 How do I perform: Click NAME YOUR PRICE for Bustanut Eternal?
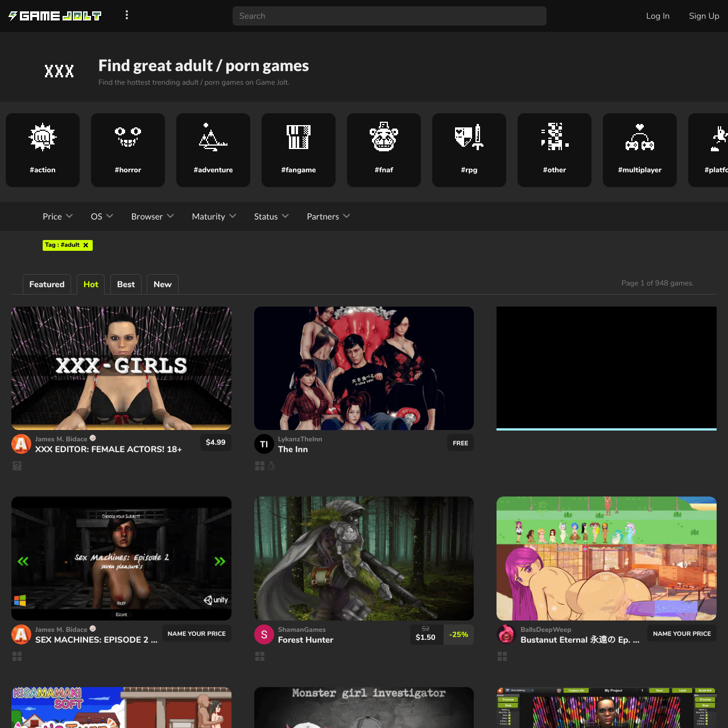point(682,634)
